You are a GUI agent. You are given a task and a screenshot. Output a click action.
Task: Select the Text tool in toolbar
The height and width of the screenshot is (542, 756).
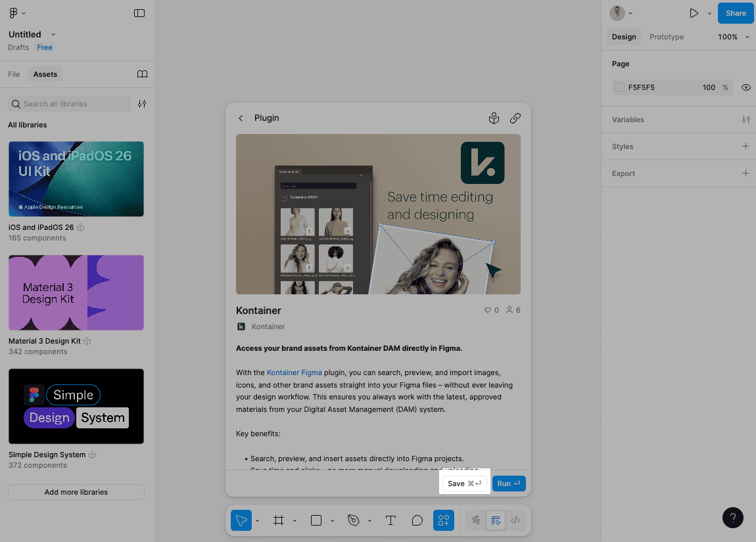pyautogui.click(x=390, y=520)
